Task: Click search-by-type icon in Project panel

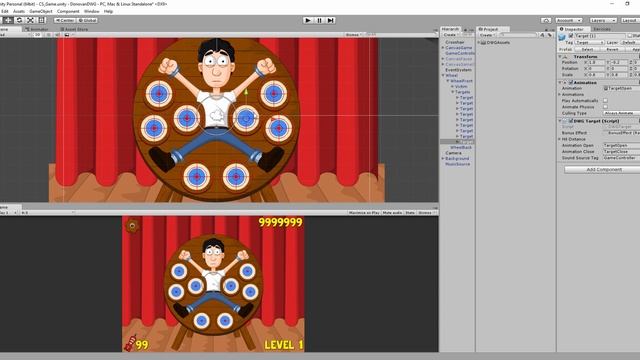Action: (542, 36)
